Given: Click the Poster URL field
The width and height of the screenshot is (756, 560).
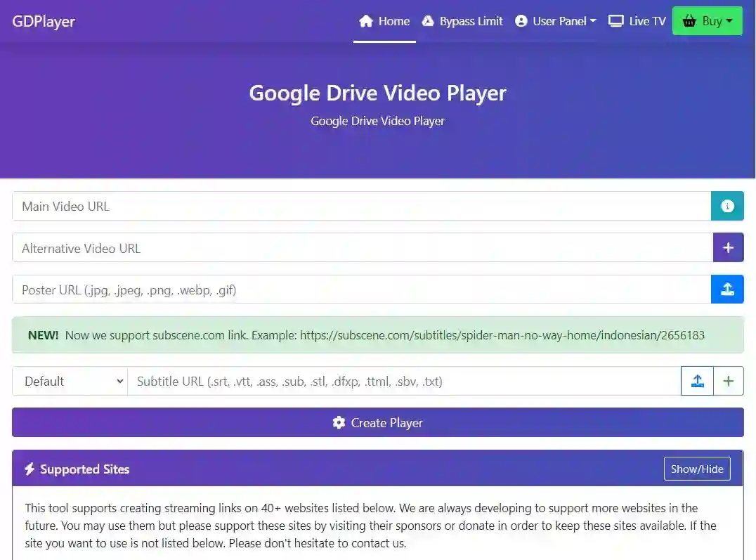Looking at the screenshot, I should (362, 289).
